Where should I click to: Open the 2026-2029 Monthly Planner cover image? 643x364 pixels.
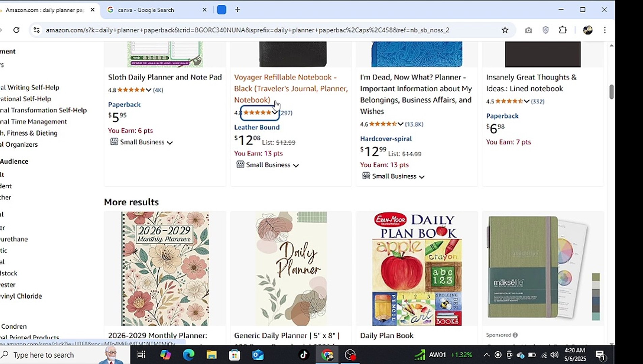pyautogui.click(x=165, y=269)
